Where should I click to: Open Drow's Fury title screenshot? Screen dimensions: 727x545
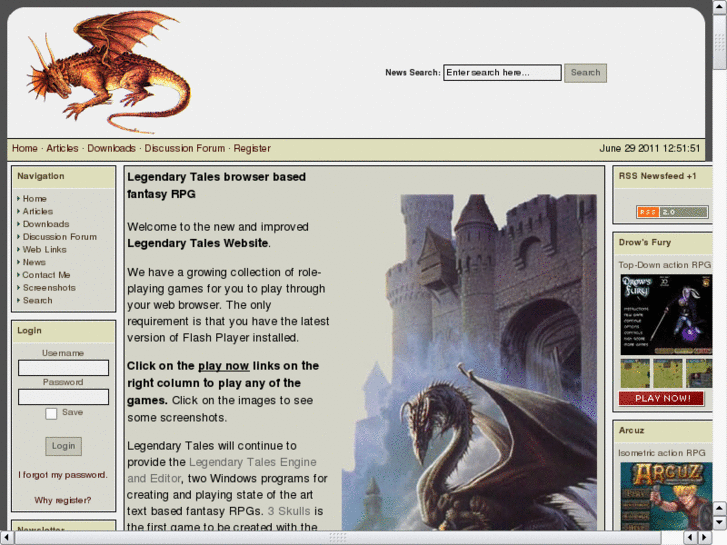tap(666, 314)
